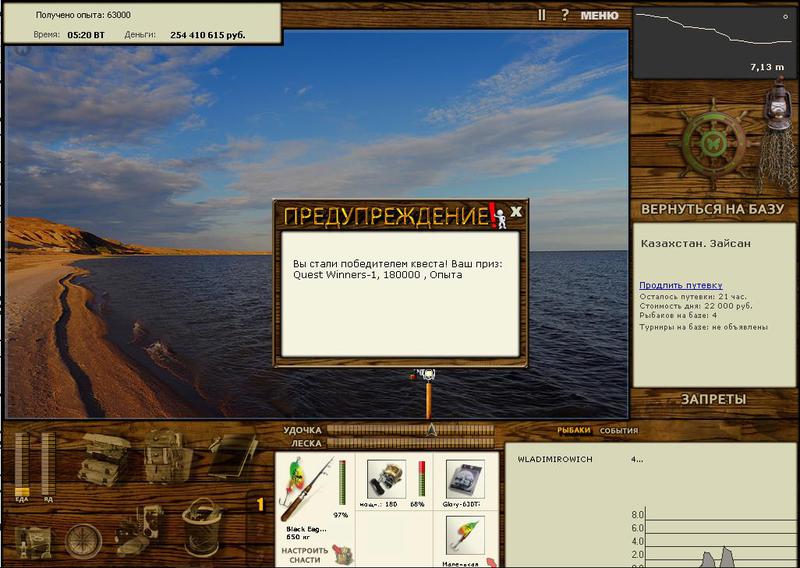Open the backpack inventory icon
This screenshot has height=568, width=800.
click(166, 455)
